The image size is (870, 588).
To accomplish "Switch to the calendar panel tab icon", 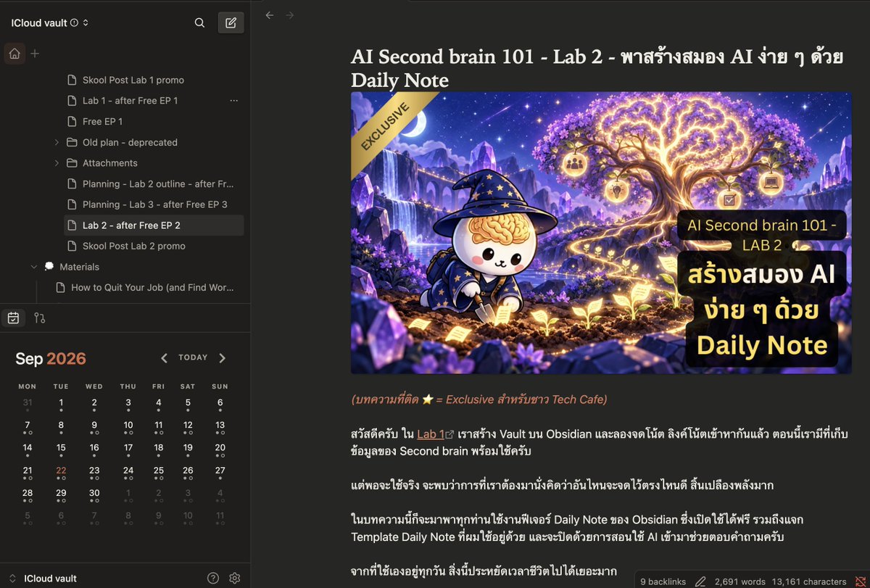I will [13, 318].
